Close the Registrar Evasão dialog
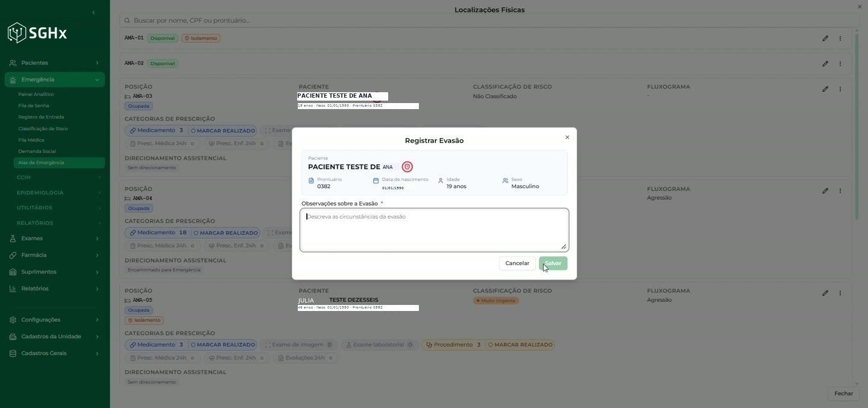Image resolution: width=868 pixels, height=408 pixels. [x=567, y=137]
